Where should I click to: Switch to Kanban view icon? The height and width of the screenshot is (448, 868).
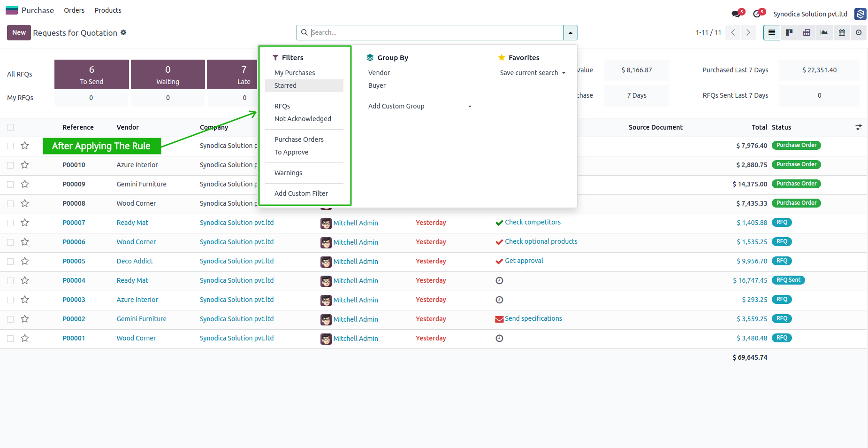click(789, 32)
